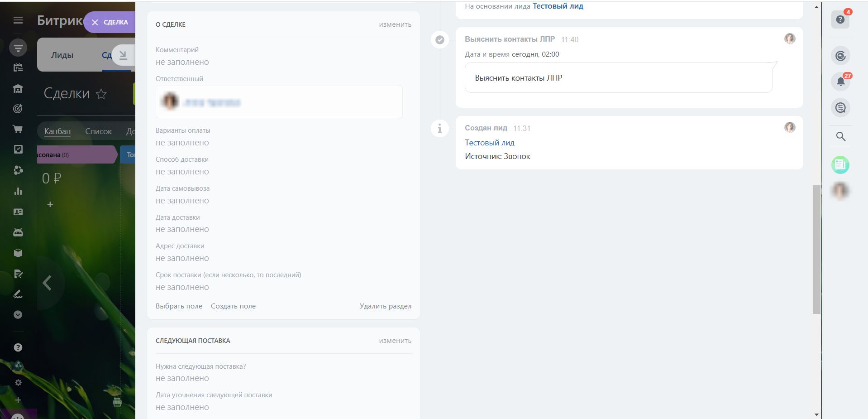Switch to the Лиды tab

click(62, 55)
